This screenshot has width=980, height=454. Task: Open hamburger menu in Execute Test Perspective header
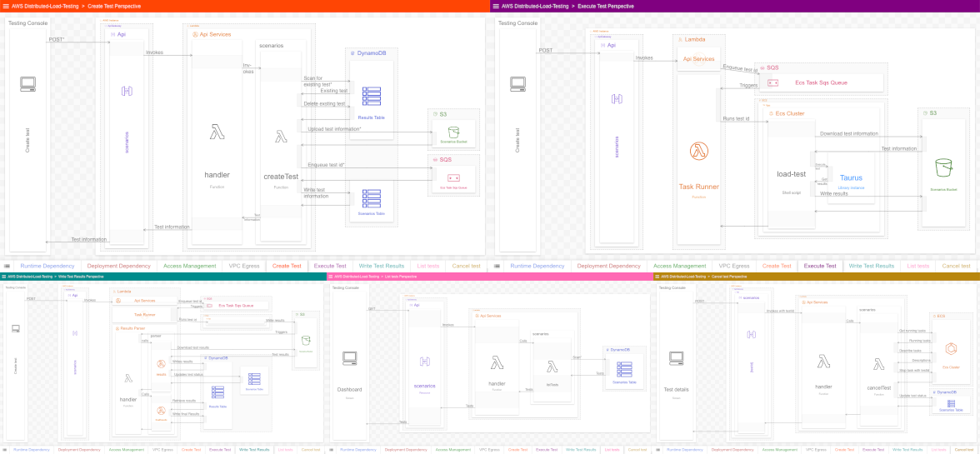[497, 6]
